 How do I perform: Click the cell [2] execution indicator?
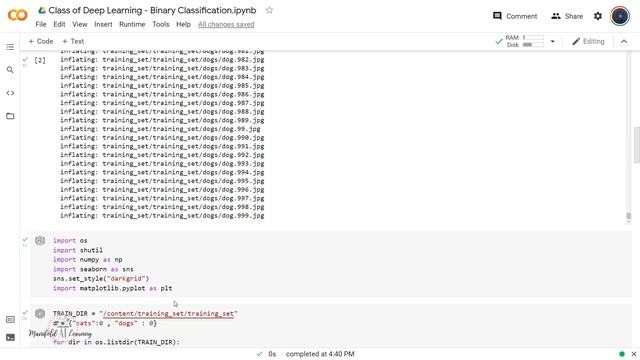(x=40, y=60)
